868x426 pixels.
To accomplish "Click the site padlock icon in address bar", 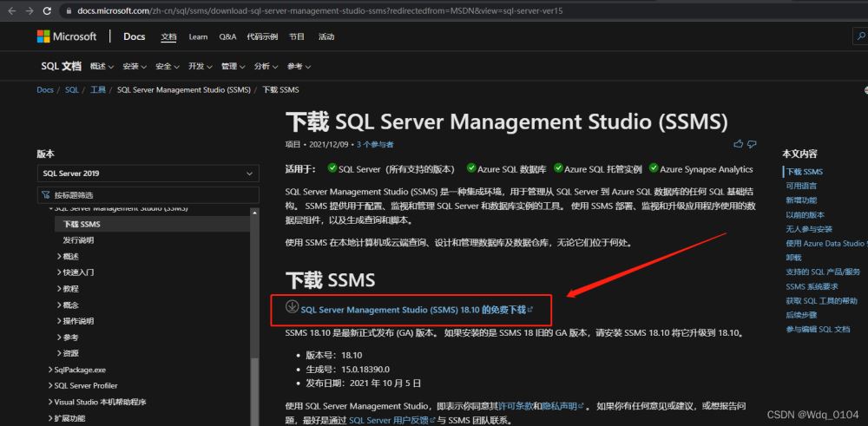I will (x=69, y=11).
